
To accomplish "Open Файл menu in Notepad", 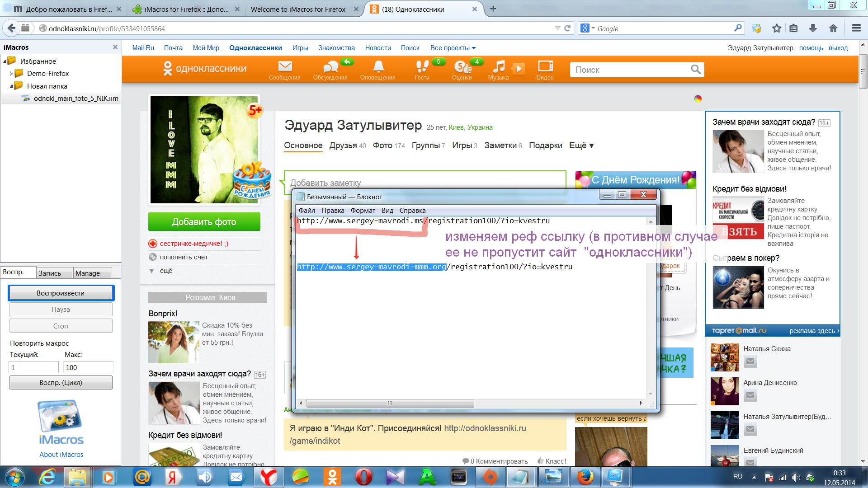I will (x=307, y=211).
